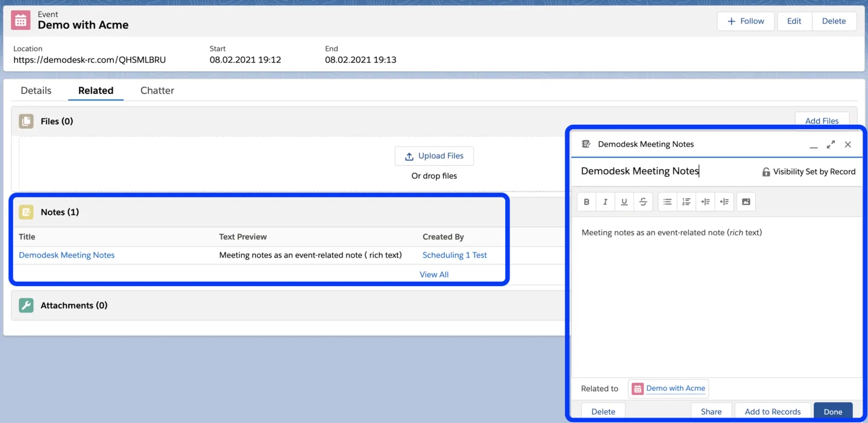Insert a numbered list
868x423 pixels.
[x=686, y=202]
